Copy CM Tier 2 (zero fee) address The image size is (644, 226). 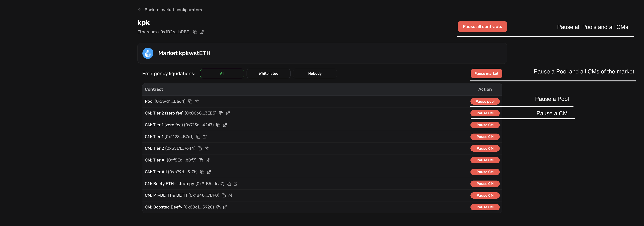pyautogui.click(x=221, y=113)
